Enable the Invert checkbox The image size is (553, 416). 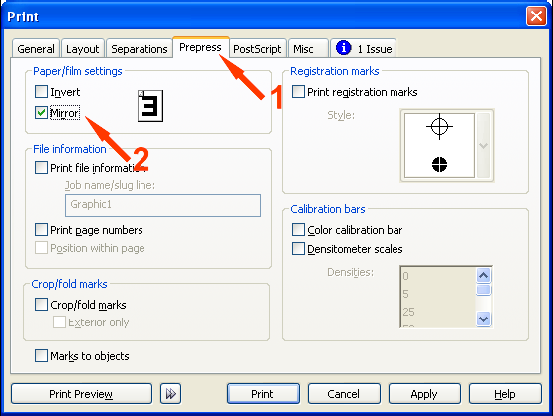pos(41,92)
